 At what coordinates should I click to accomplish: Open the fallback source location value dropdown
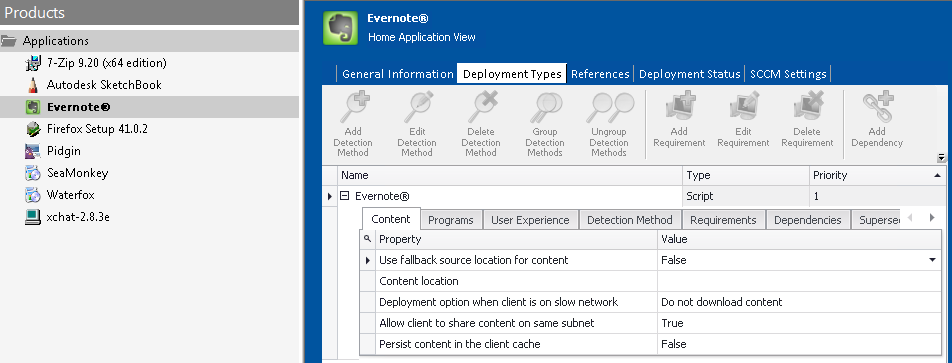(x=932, y=260)
